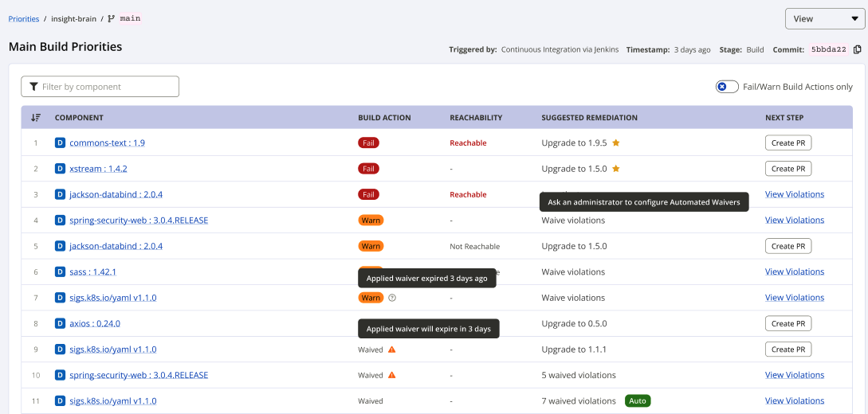The image size is (868, 414).
Task: Click the warning triangle in row 10 Waived
Action: [x=392, y=375]
